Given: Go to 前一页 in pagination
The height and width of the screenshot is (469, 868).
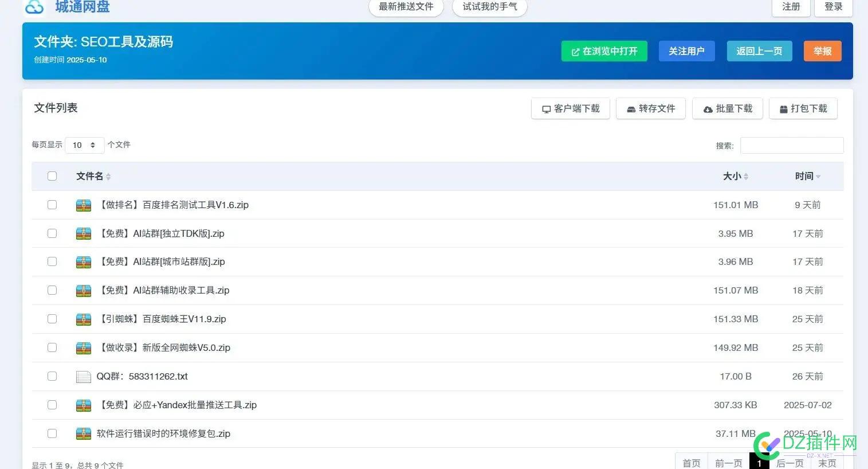Looking at the screenshot, I should [x=729, y=463].
